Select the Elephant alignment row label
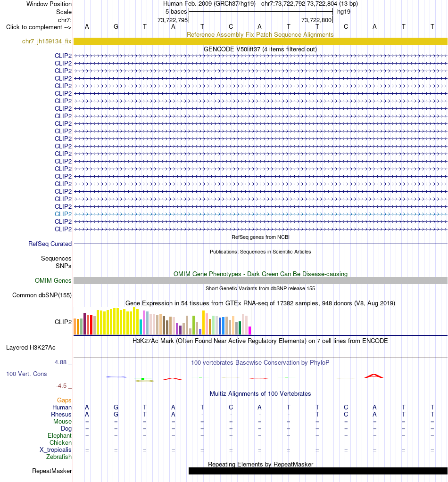 coord(59,435)
